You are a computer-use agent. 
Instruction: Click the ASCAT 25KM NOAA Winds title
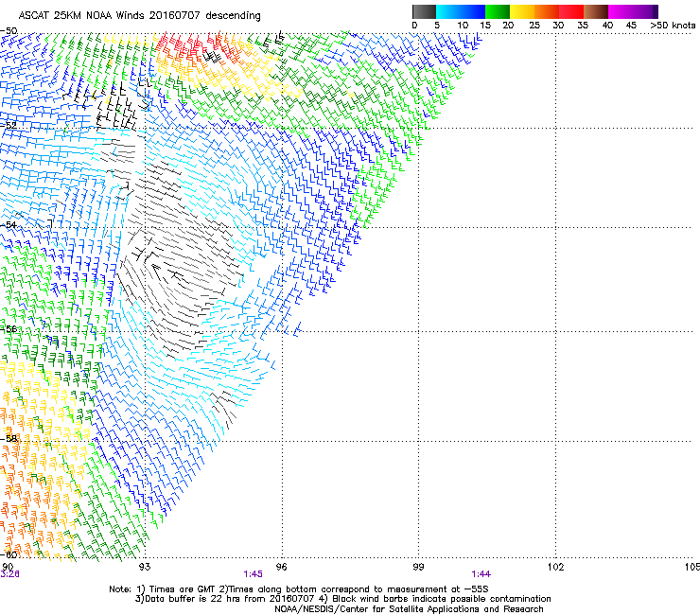(140, 15)
